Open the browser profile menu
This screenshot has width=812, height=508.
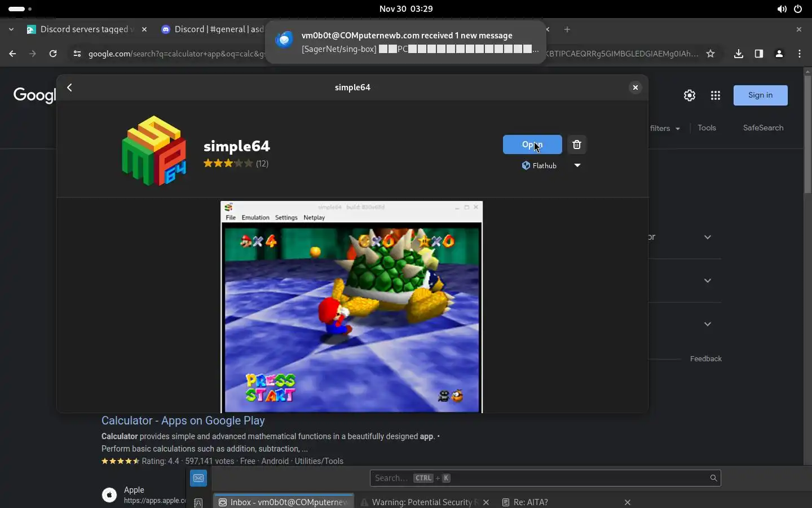tap(779, 54)
